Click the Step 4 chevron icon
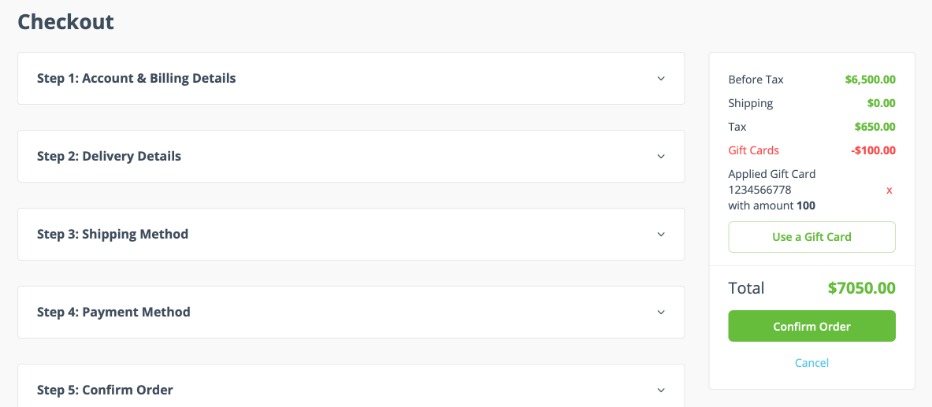 coord(661,312)
